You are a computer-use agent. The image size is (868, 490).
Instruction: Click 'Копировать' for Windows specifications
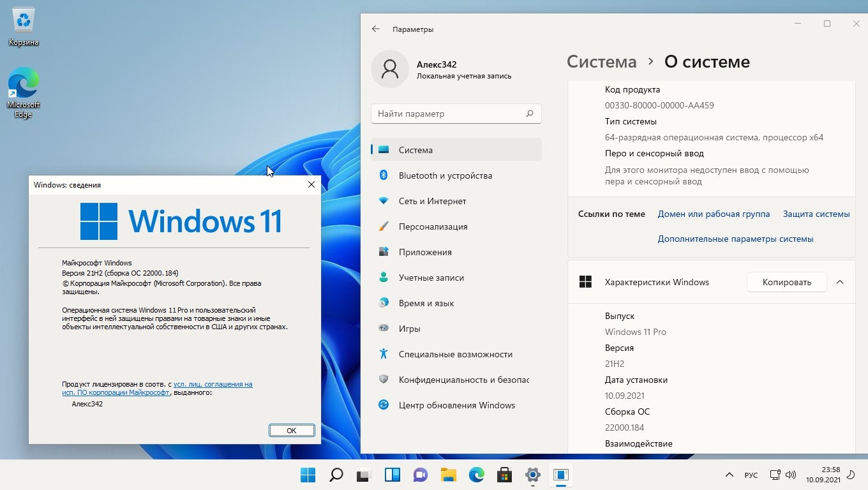click(787, 282)
